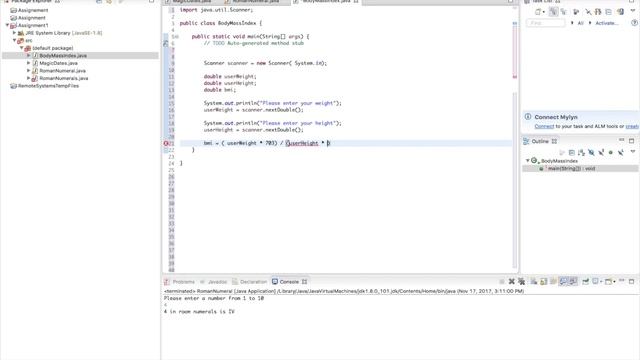The height and width of the screenshot is (360, 640).
Task: Click the New Task icon in Task List
Action: click(539, 12)
